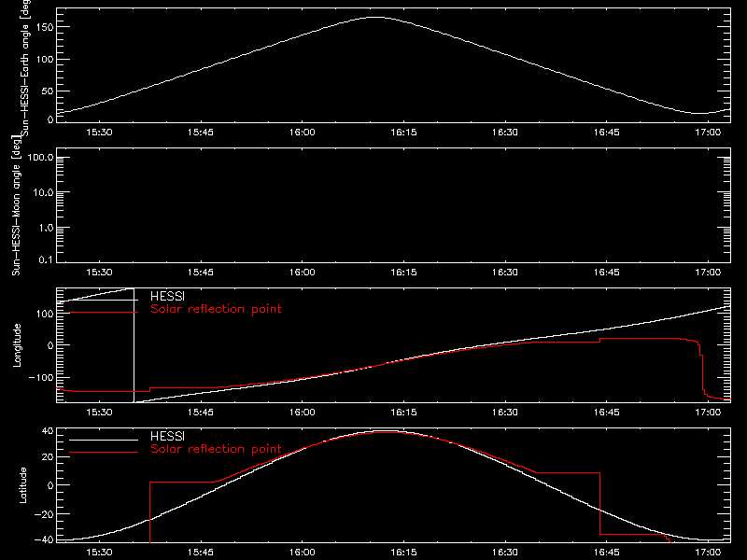Select the Latitude axis title
Screen dimensions: 747x560
pos(22,485)
